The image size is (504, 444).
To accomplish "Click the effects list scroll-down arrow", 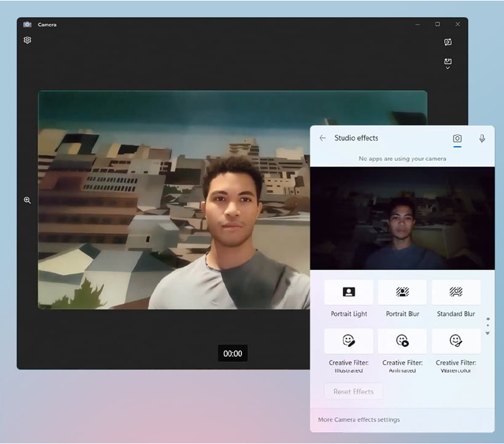I will click(487, 333).
